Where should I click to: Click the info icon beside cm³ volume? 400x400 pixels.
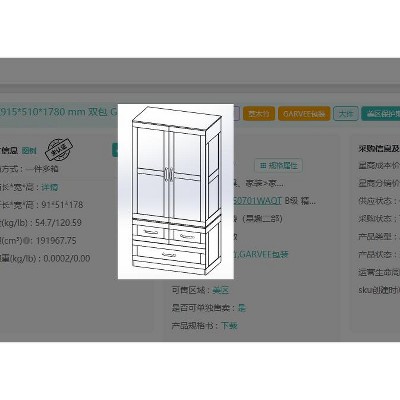tap(28, 241)
